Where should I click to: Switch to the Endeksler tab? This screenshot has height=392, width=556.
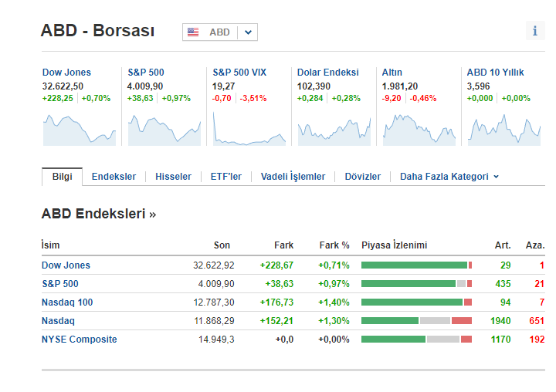tap(114, 177)
